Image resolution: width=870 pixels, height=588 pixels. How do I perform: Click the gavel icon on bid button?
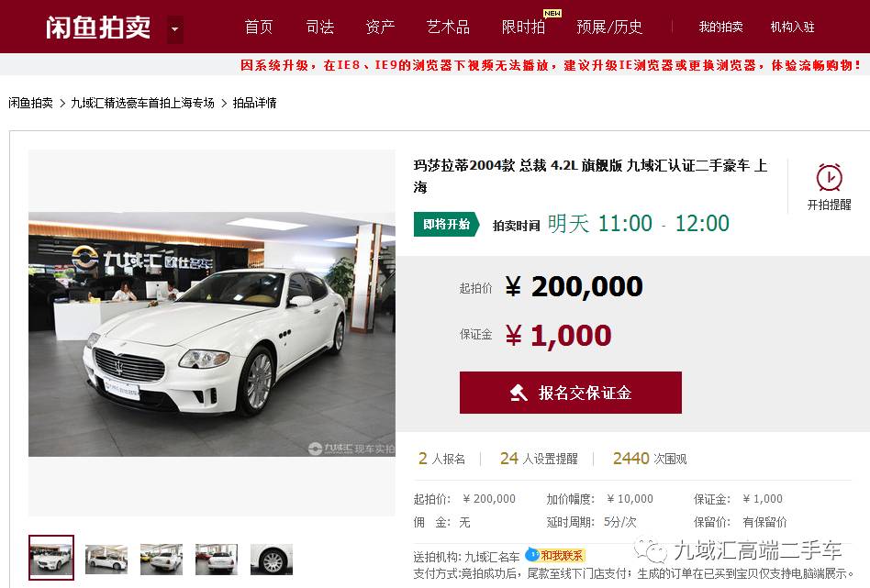(519, 393)
